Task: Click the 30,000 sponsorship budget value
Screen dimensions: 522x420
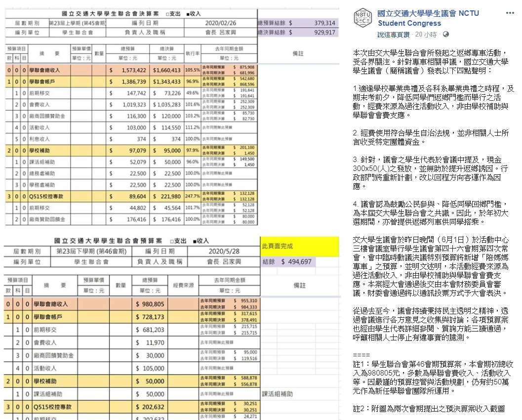Action: pos(155,356)
